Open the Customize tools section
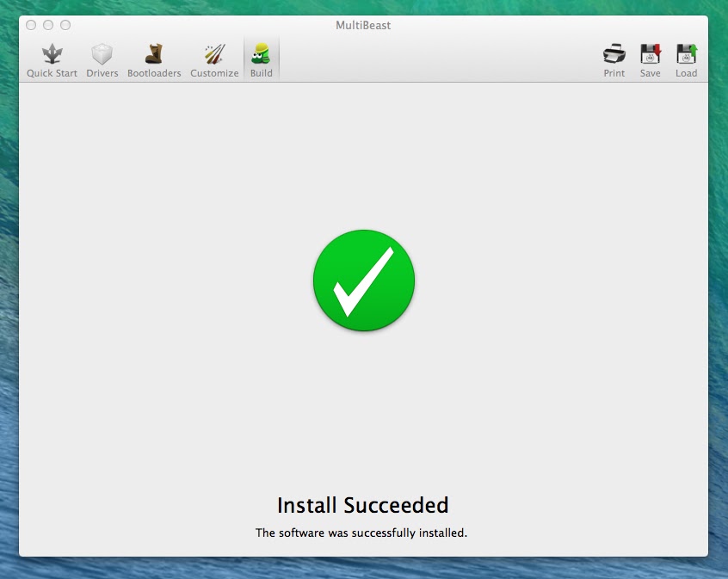Image resolution: width=728 pixels, height=579 pixels. point(214,60)
